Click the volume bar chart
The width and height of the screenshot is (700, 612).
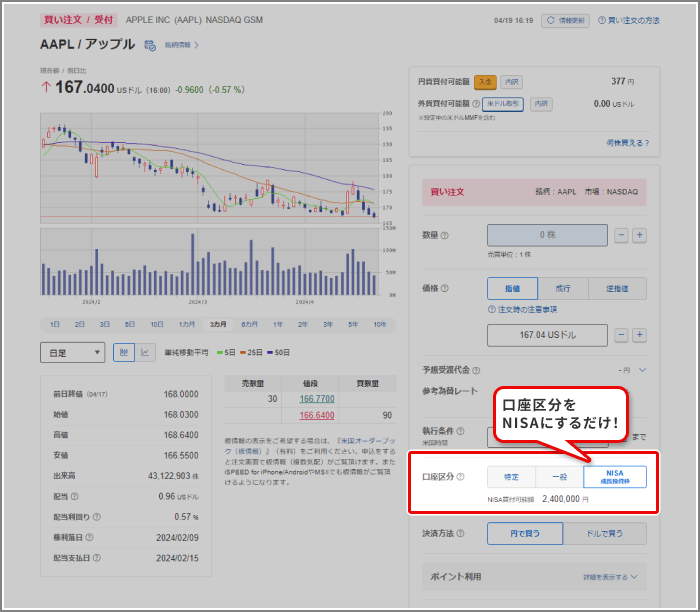tap(209, 262)
